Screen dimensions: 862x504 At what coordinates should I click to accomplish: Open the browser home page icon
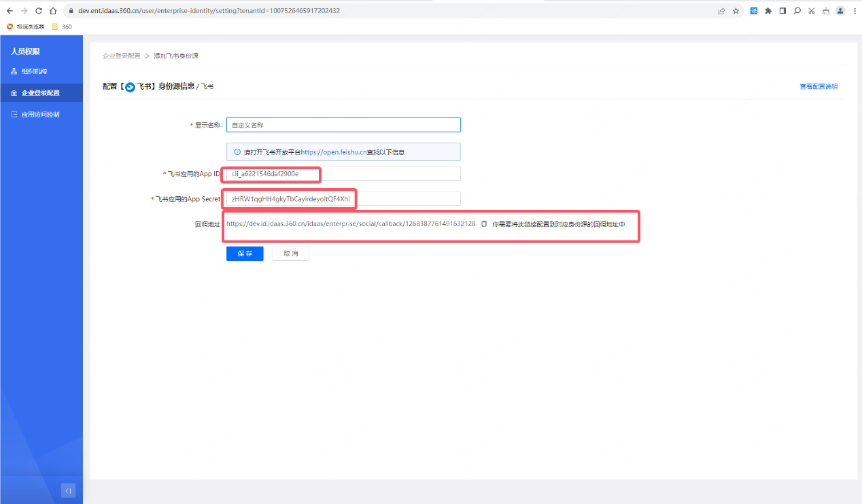(x=52, y=11)
